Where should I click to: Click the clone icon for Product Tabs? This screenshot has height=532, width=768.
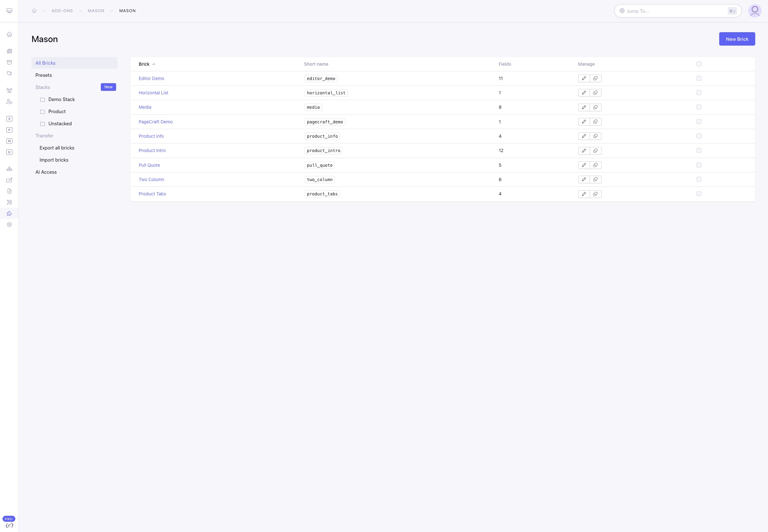595,194
